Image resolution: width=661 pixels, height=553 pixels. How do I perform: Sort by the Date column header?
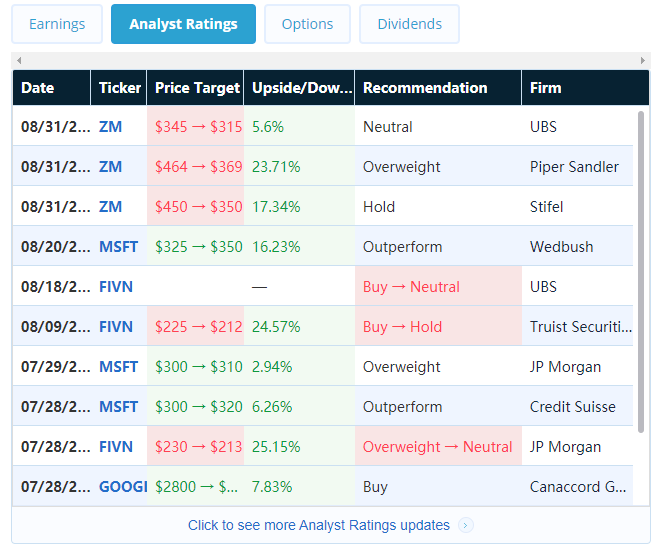click(x=38, y=88)
